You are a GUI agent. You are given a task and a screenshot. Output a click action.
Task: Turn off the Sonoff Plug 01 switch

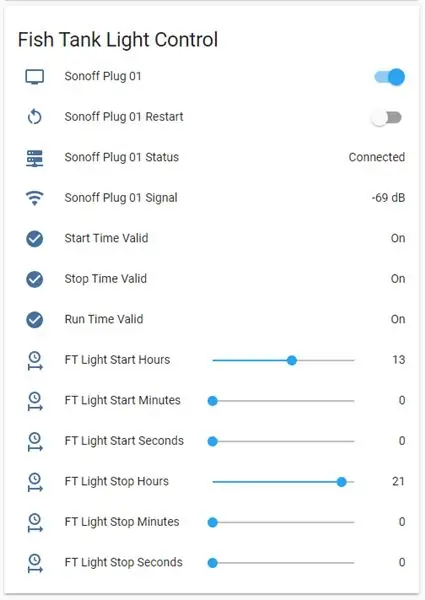pos(389,77)
